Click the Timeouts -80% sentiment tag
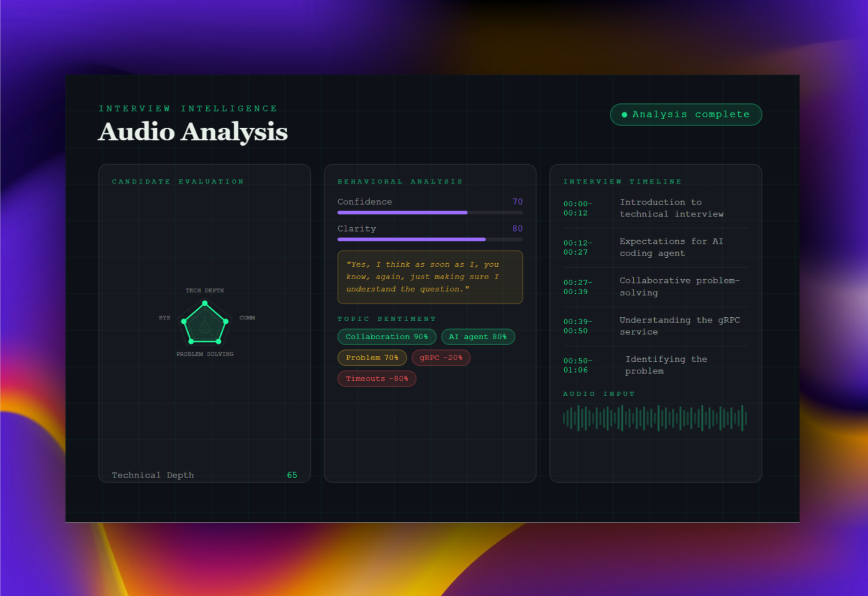The height and width of the screenshot is (596, 868). pyautogui.click(x=377, y=379)
